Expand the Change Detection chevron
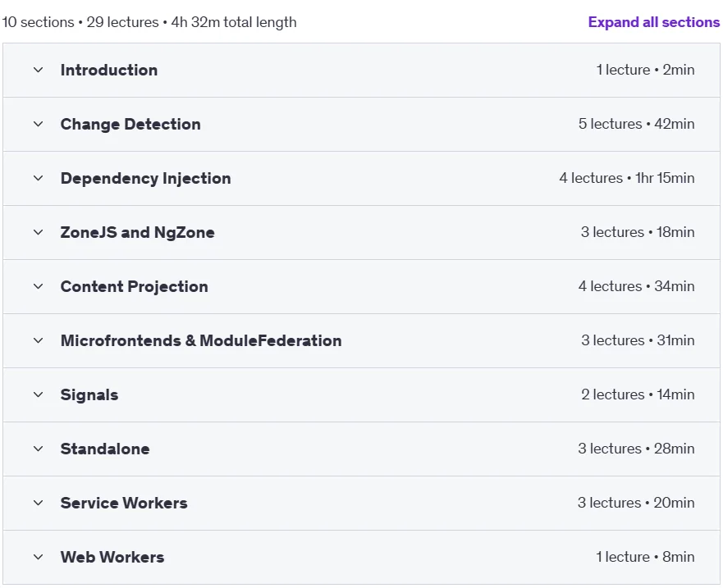This screenshot has width=723, height=588. coord(39,124)
